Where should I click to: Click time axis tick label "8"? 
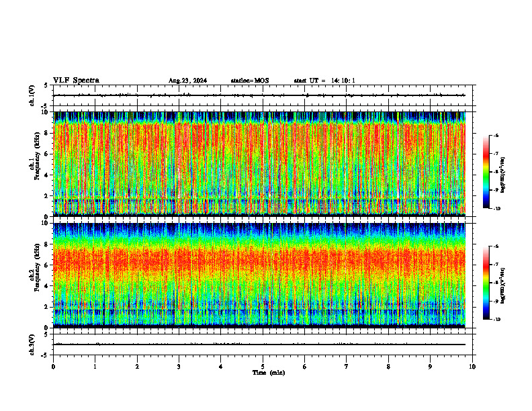(388, 367)
